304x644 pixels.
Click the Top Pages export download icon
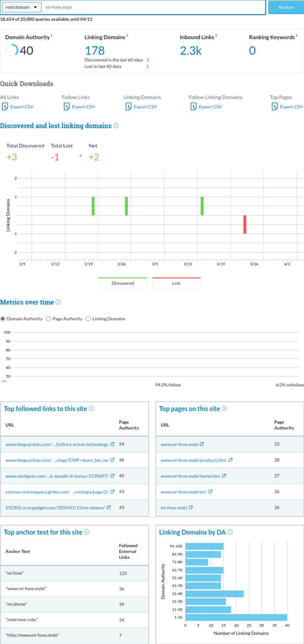click(275, 107)
